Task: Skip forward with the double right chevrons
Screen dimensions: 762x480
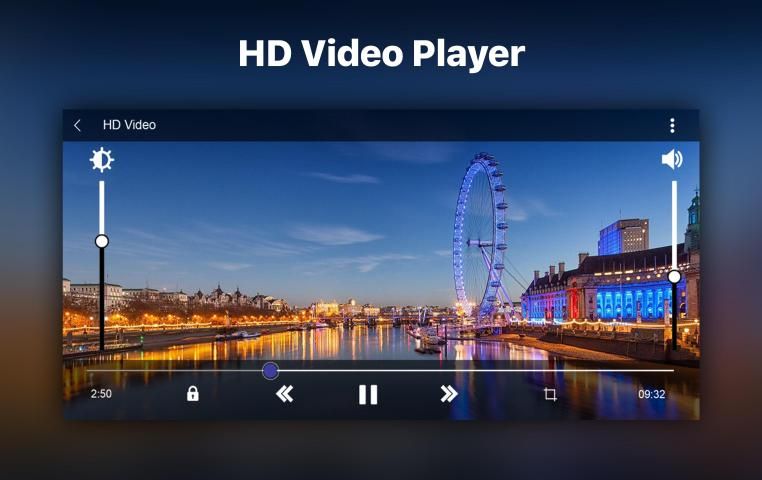Action: [449, 394]
